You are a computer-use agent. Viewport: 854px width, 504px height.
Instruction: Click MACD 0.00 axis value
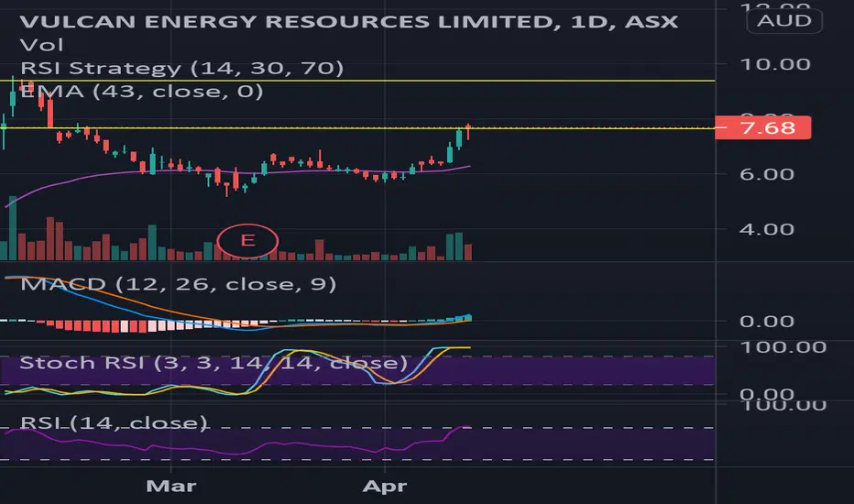767,322
